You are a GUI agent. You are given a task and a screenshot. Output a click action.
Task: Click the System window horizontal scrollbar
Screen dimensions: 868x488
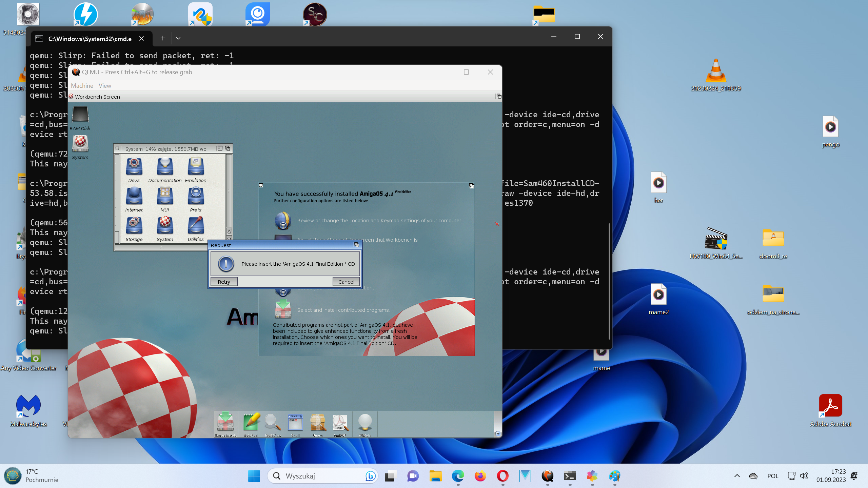(161, 247)
